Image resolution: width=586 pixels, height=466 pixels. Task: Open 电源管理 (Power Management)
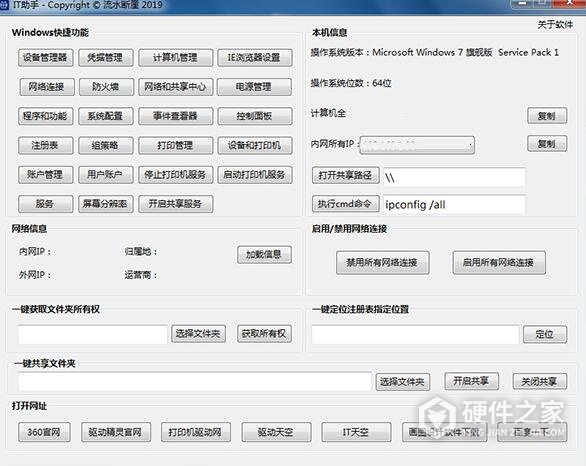[x=254, y=87]
